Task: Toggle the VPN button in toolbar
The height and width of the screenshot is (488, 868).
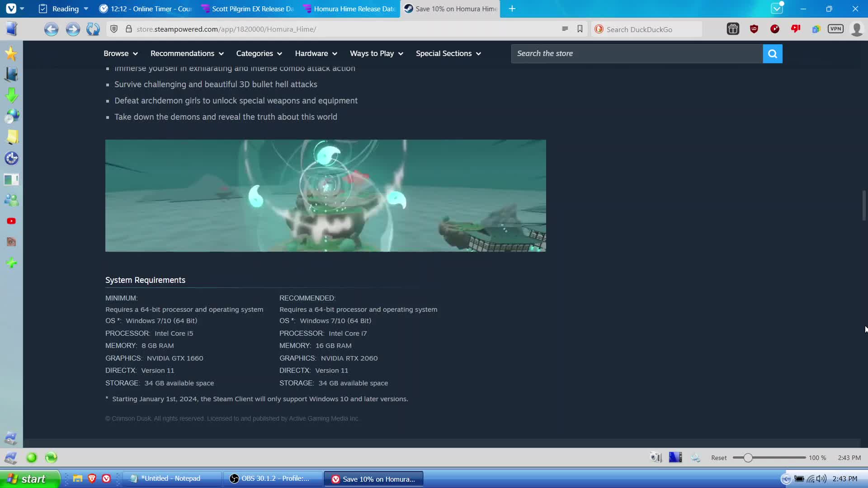Action: click(x=835, y=29)
